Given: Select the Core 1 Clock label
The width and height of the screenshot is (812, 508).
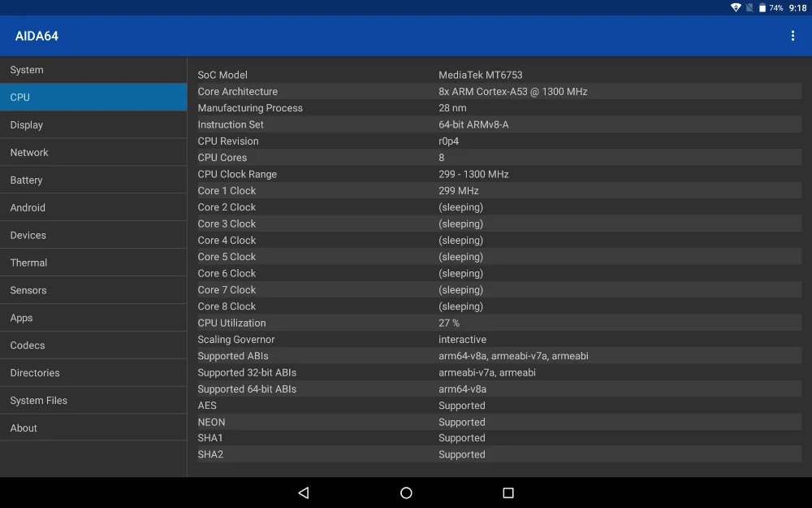Looking at the screenshot, I should [x=227, y=191].
